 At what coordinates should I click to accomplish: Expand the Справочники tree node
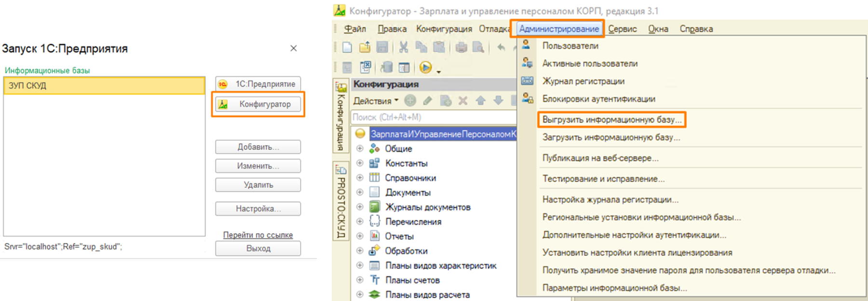(x=360, y=177)
